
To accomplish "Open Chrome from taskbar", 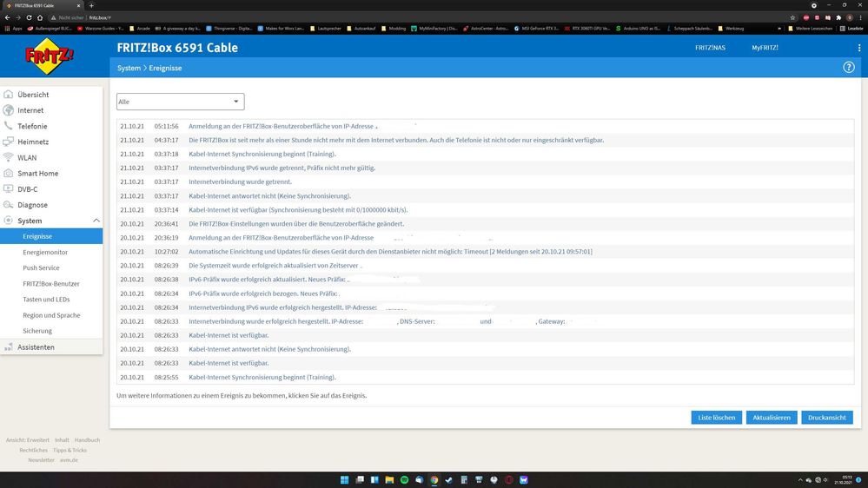I will coord(434,479).
